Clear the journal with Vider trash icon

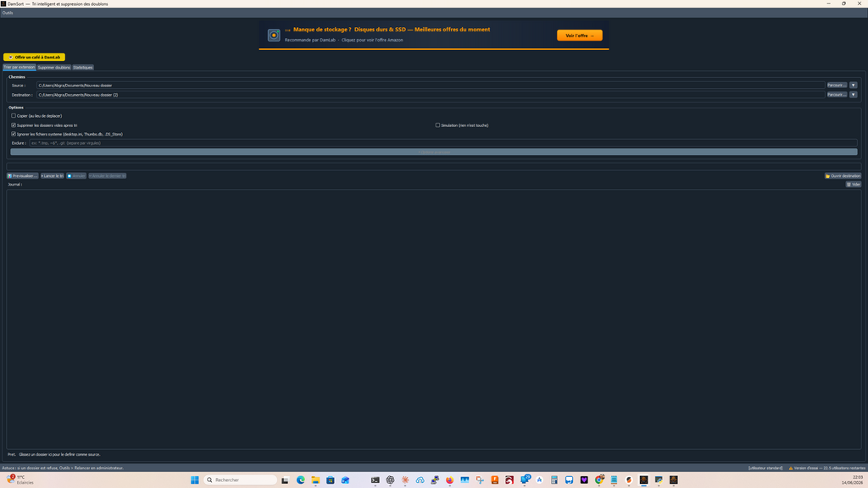pyautogui.click(x=849, y=184)
